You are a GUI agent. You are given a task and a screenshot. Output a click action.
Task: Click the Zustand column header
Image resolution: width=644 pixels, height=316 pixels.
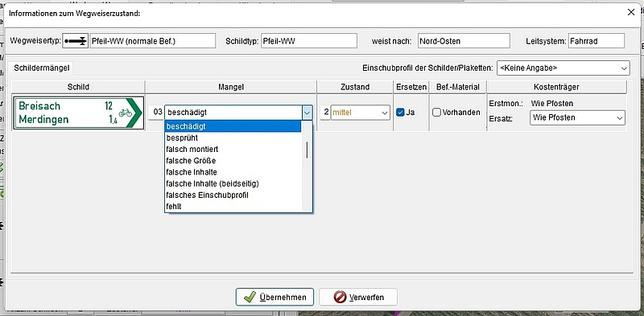tap(355, 87)
